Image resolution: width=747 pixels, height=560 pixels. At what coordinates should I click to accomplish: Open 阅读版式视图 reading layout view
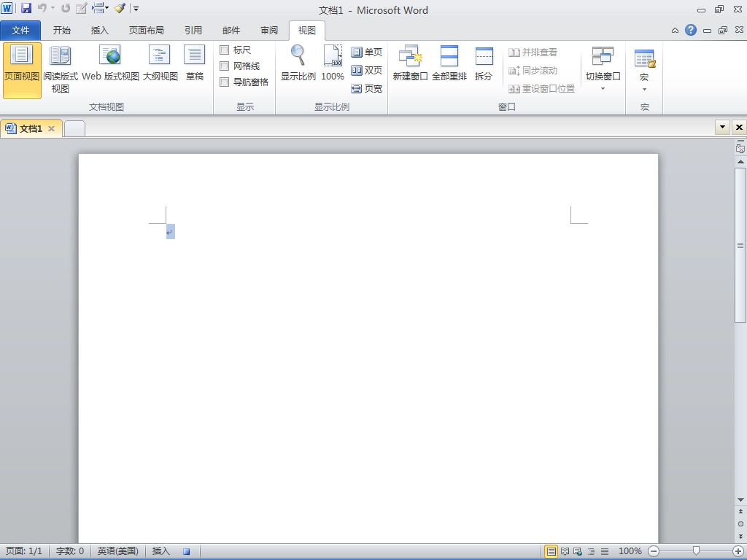(61, 70)
